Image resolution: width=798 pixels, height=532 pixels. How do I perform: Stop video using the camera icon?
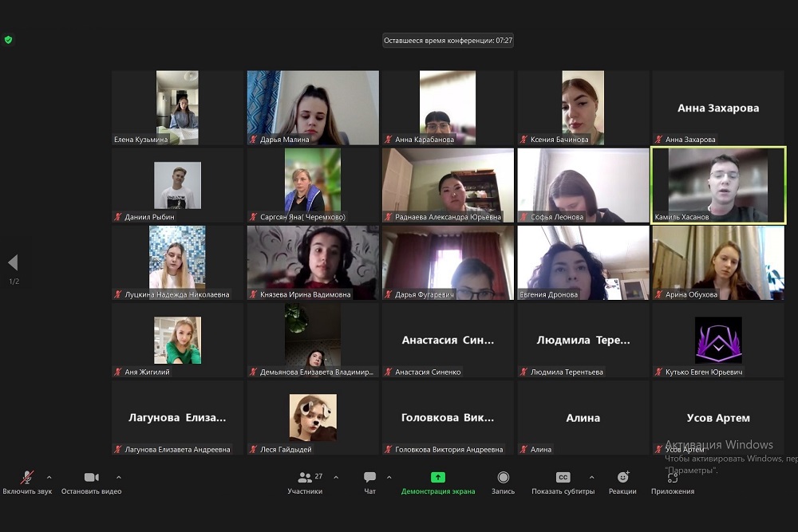point(91,478)
